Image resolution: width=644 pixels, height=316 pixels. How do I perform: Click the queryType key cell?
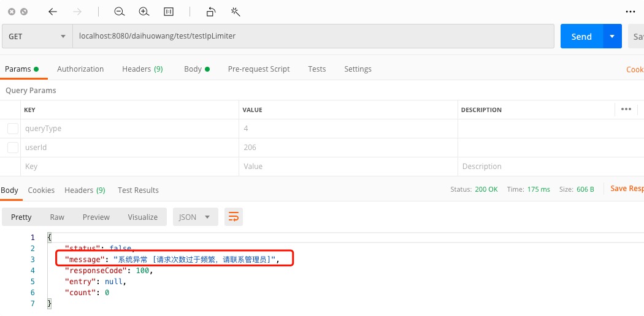(130, 128)
